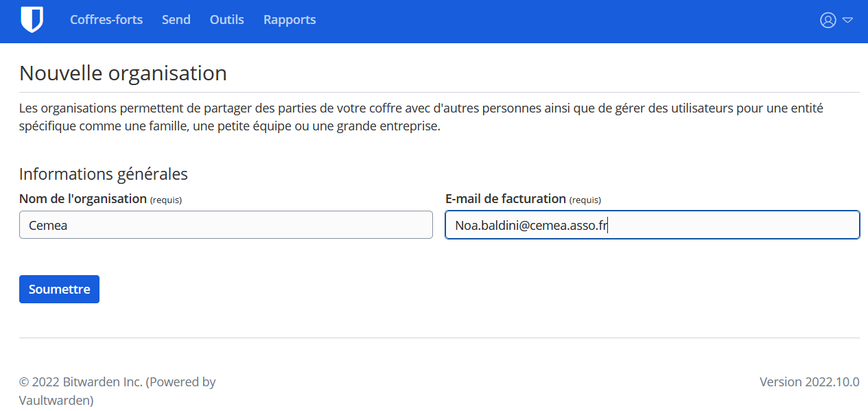Open the user account avatar icon
Screen dimensions: 868x411
[828, 21]
